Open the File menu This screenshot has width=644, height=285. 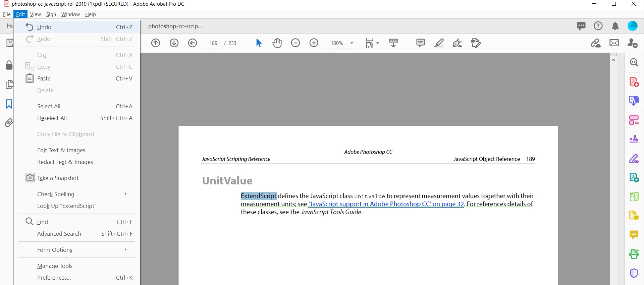[x=7, y=14]
